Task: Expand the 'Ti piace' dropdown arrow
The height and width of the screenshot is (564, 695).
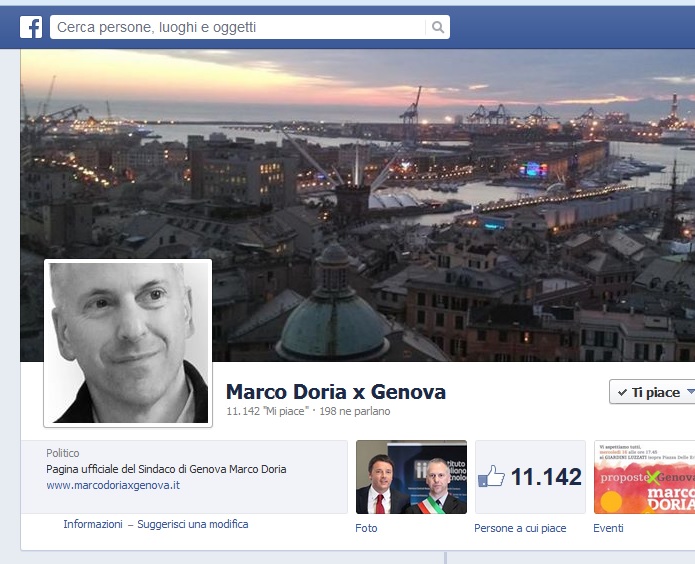Action: [x=691, y=392]
